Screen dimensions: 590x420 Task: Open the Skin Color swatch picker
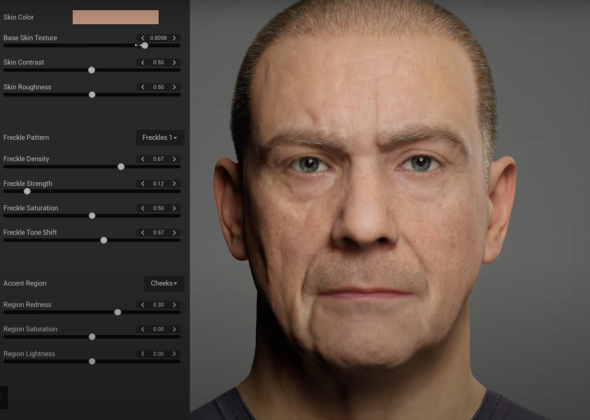click(x=116, y=17)
